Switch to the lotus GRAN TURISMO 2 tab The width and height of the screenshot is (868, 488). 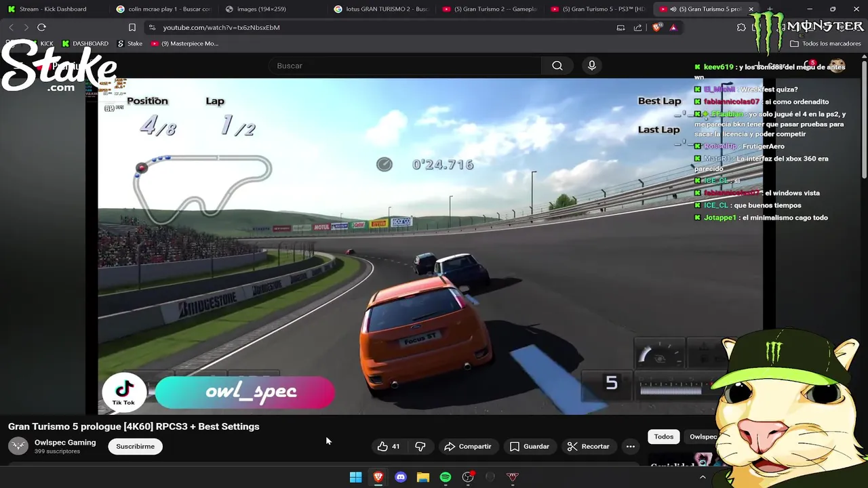pos(382,9)
